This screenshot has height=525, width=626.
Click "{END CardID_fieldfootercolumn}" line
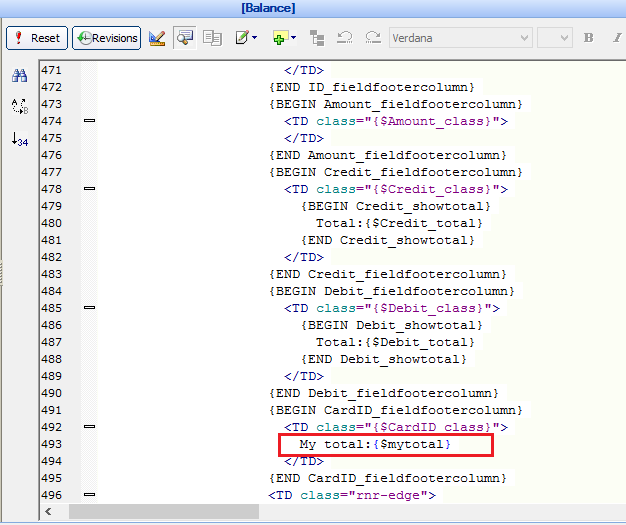tap(388, 478)
